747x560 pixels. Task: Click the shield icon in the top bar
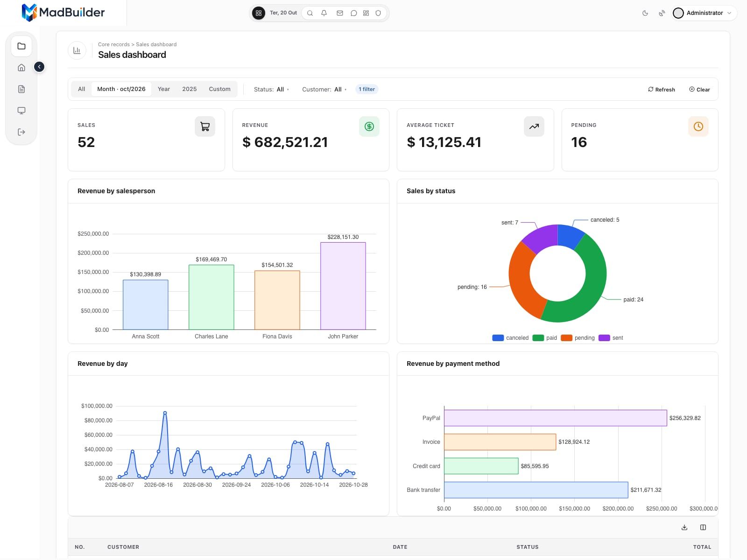[378, 13]
